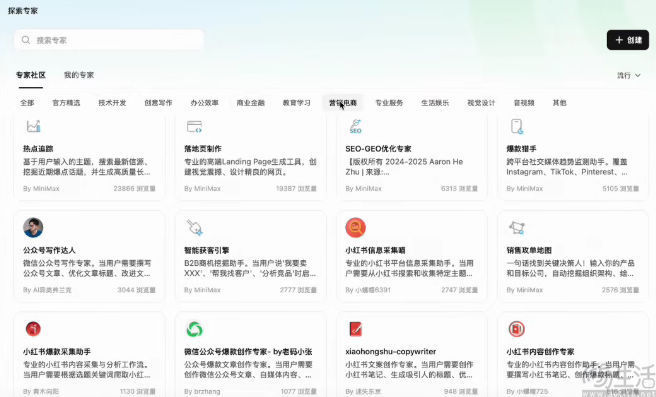Viewport: 656px width, 397px height.
Task: Select the 全部 category filter
Action: pos(27,102)
